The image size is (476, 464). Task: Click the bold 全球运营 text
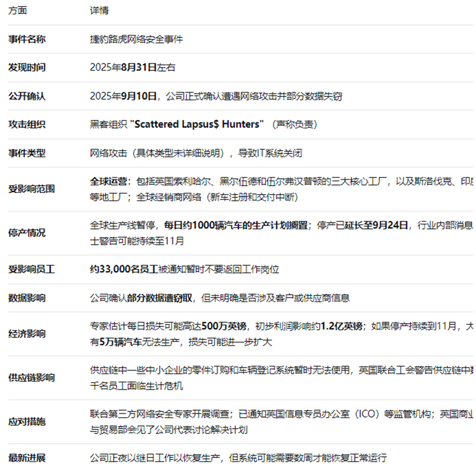click(x=108, y=181)
